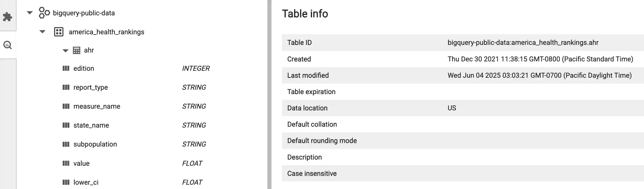Click the ahr table icon
Image resolution: width=644 pixels, height=189 pixels.
[77, 50]
